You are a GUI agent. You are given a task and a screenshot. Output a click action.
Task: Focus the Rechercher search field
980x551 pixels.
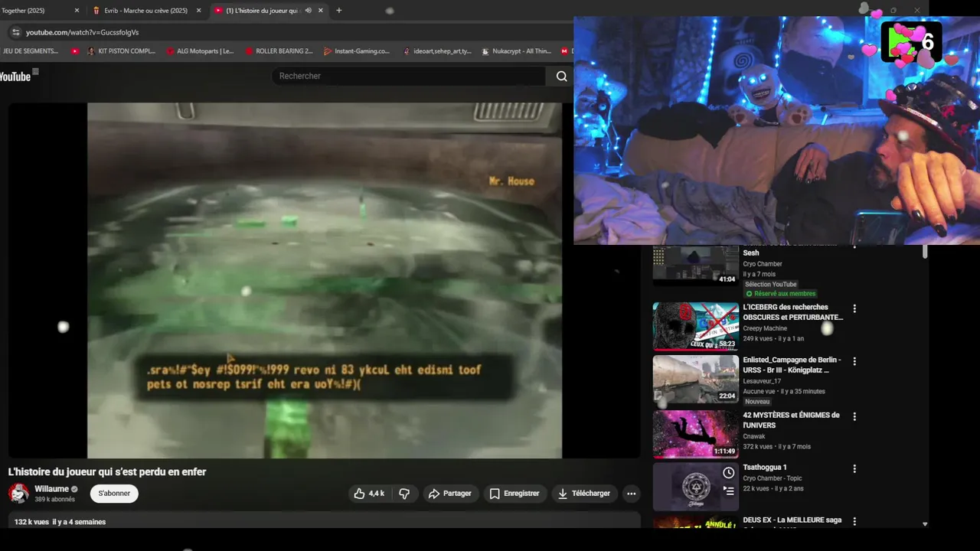[x=409, y=76]
